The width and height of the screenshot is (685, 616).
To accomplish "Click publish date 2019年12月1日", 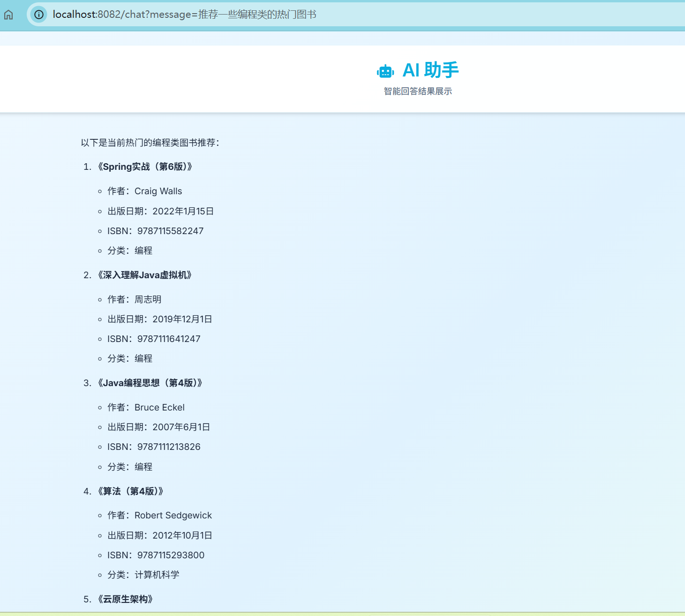I will click(159, 319).
